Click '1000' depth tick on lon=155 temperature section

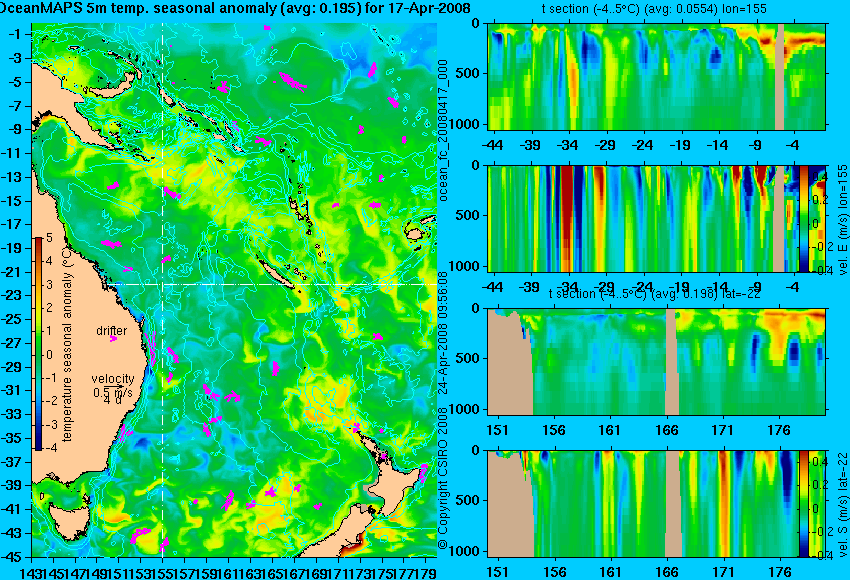pyautogui.click(x=467, y=124)
